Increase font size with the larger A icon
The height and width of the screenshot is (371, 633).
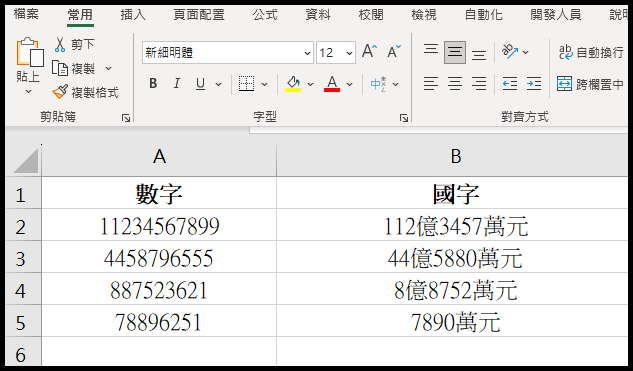369,52
